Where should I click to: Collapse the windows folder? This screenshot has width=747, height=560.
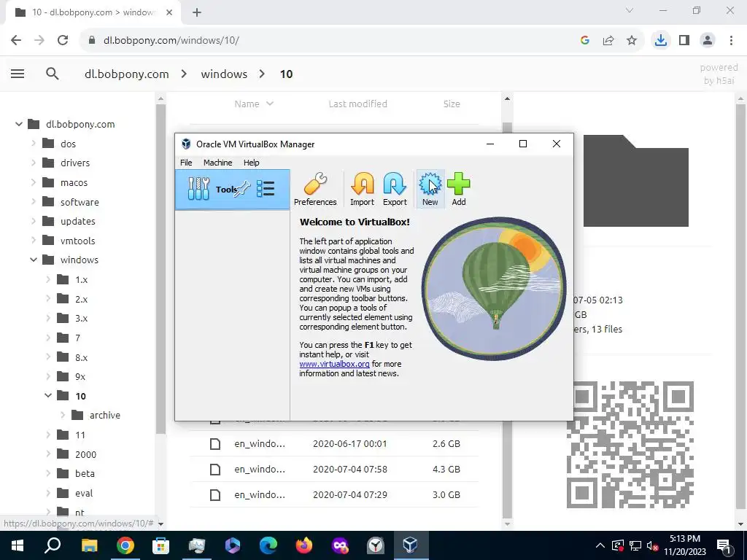point(34,260)
